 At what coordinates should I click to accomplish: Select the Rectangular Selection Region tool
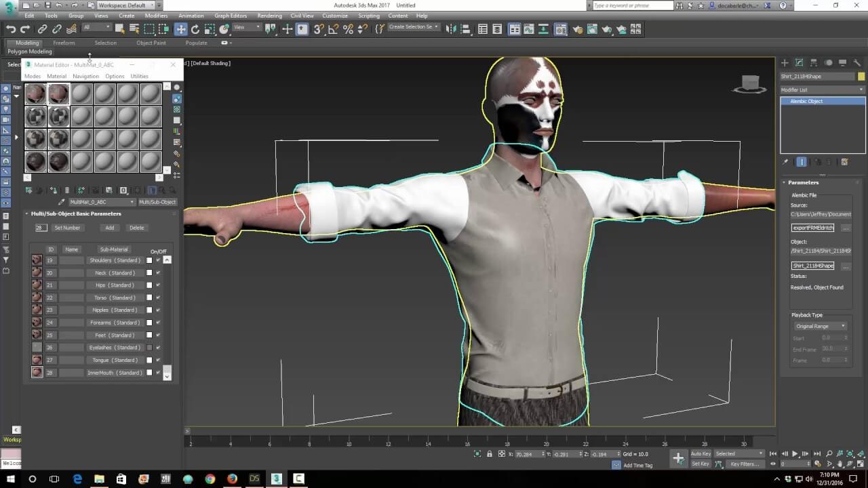click(149, 29)
